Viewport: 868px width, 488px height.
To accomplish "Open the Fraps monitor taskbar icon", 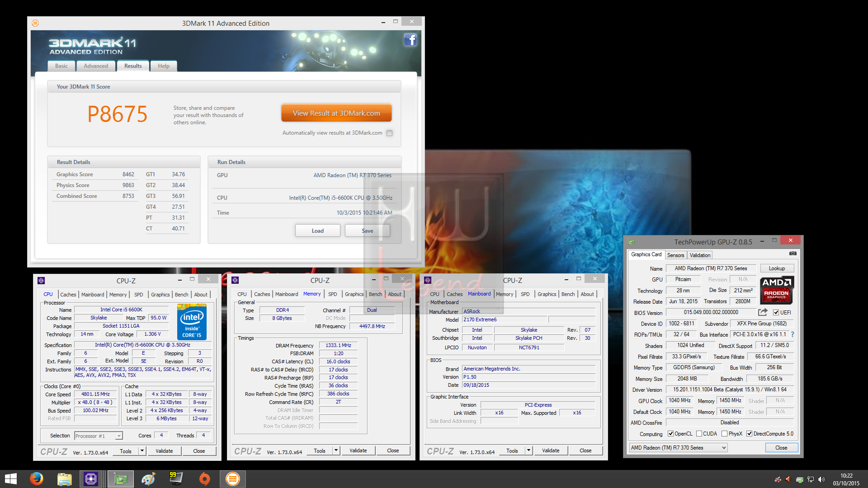I will click(176, 478).
